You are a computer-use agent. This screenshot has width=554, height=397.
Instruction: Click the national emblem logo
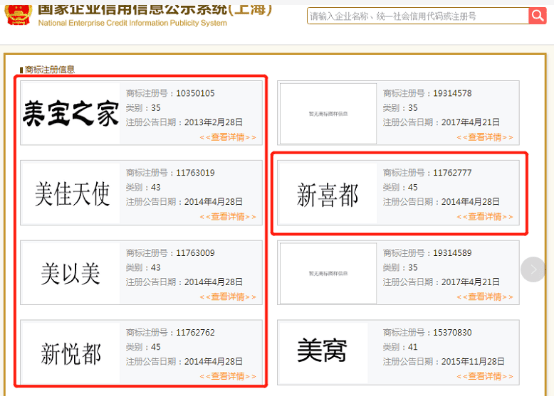18,15
